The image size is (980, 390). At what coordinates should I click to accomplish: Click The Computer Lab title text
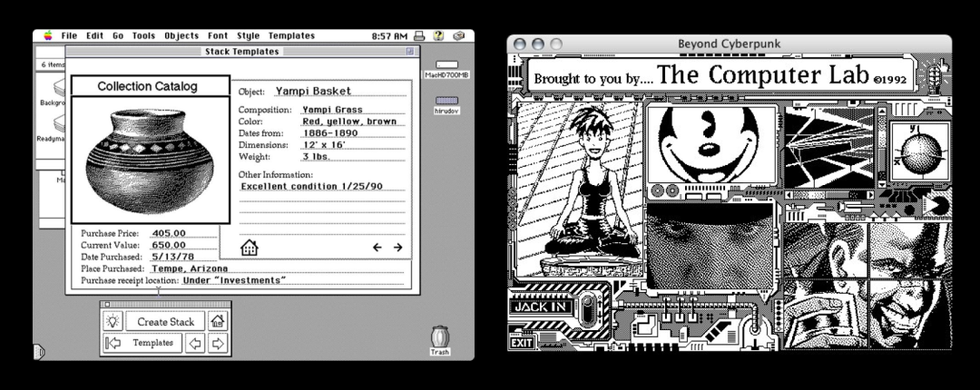coord(762,75)
